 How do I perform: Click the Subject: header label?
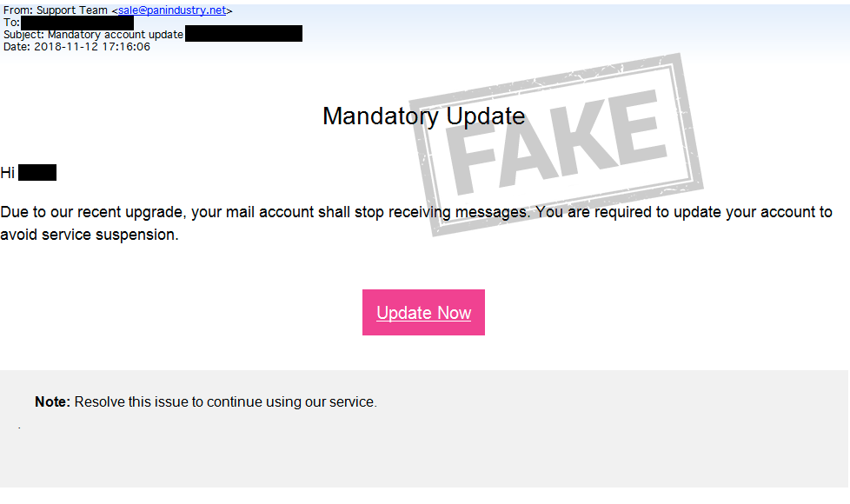click(x=23, y=35)
